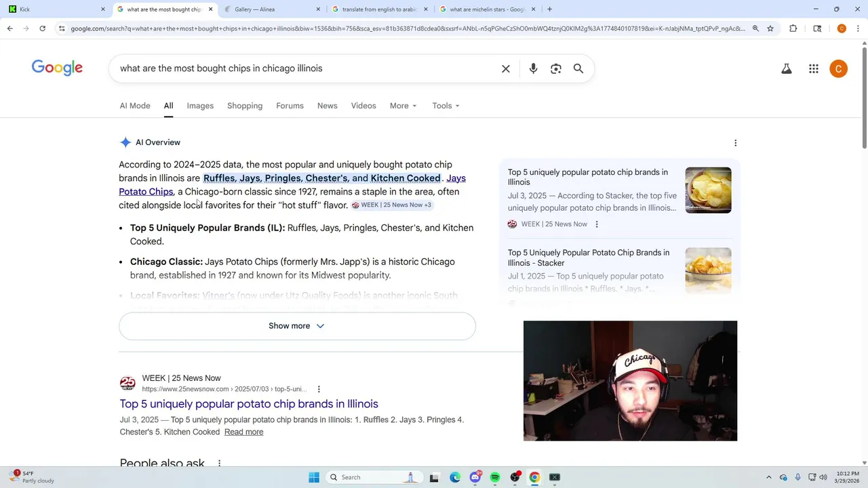Open AI Overview three-dot options
The height and width of the screenshot is (488, 868).
tap(735, 143)
